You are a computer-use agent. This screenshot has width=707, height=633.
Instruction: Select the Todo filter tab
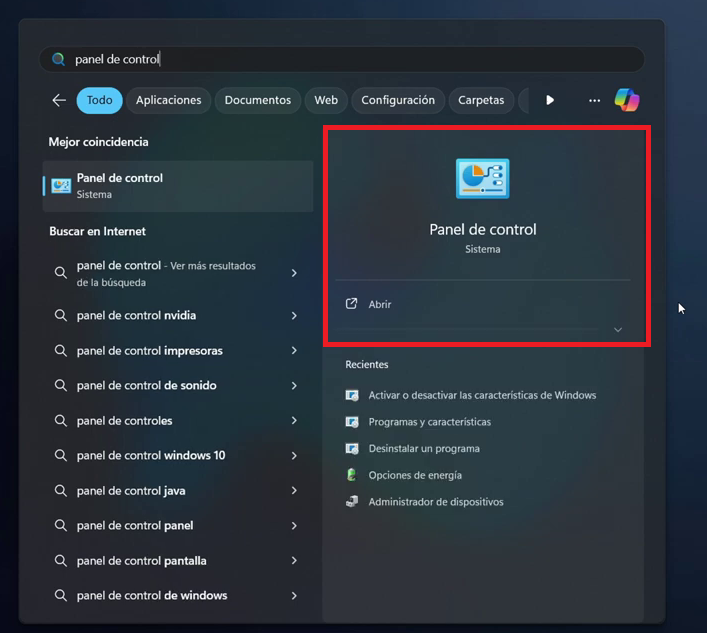click(99, 100)
